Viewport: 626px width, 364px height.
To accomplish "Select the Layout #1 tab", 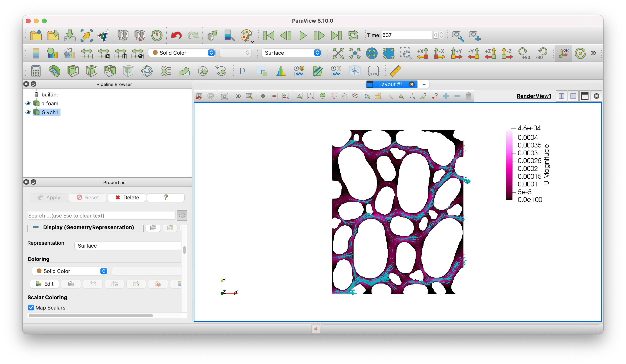I will pyautogui.click(x=390, y=85).
